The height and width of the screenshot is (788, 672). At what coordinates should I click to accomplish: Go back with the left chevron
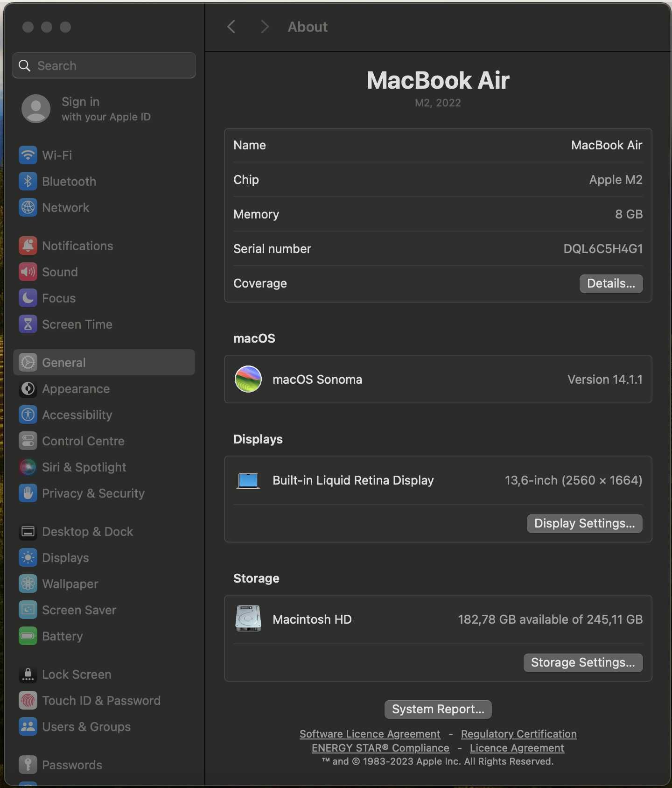231,27
